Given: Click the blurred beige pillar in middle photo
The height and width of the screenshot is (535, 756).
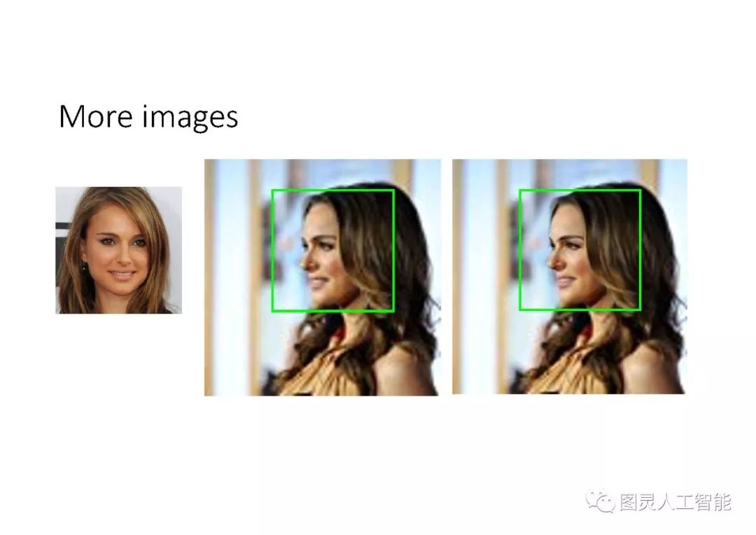Looking at the screenshot, I should pos(255,277).
